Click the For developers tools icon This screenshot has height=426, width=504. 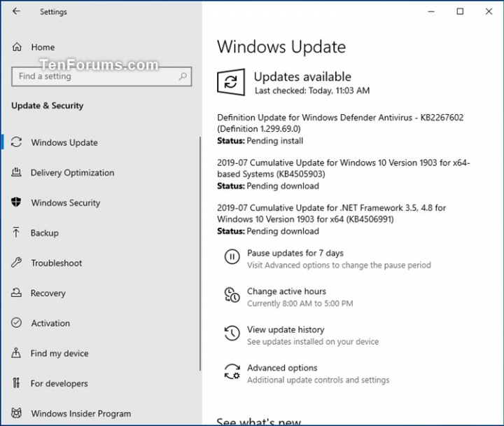(x=16, y=383)
